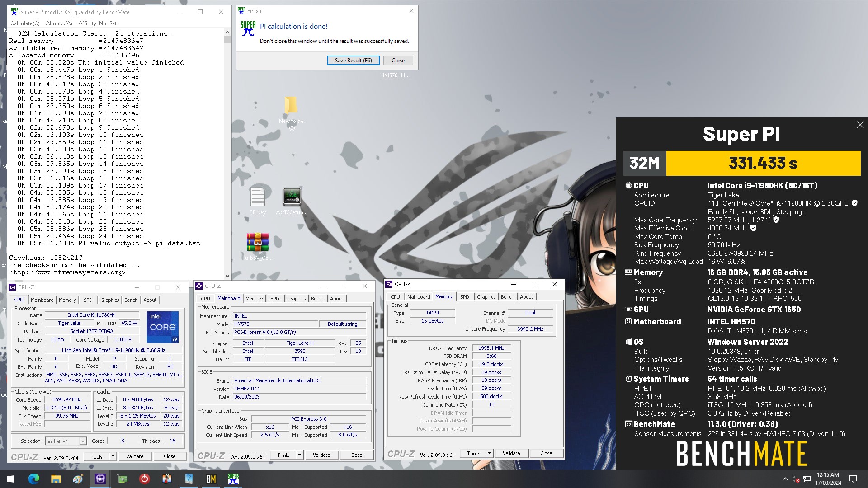Open Memory tab in Mainboard CPU-Z window
868x488 pixels.
(254, 299)
